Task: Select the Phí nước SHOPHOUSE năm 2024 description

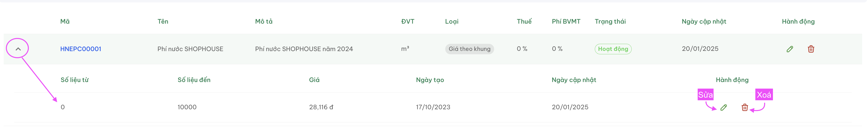Action: (304, 49)
